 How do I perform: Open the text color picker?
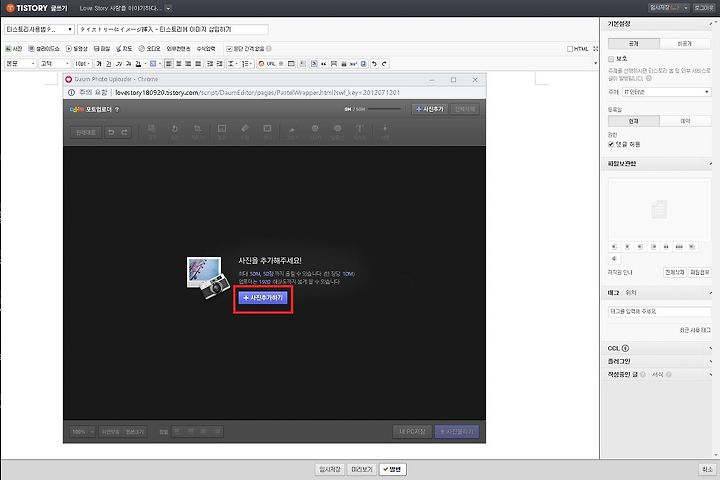(x=140, y=64)
